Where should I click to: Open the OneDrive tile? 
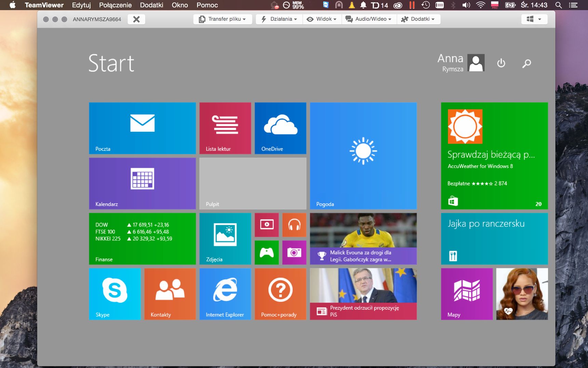pyautogui.click(x=280, y=128)
